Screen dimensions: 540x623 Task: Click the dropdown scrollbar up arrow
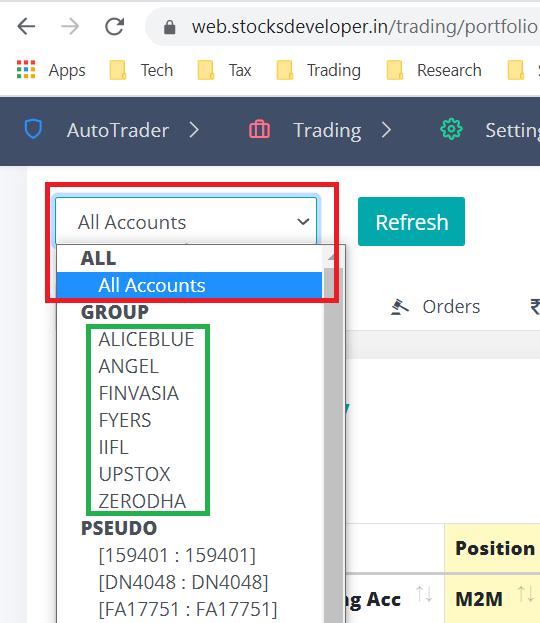[x=333, y=256]
